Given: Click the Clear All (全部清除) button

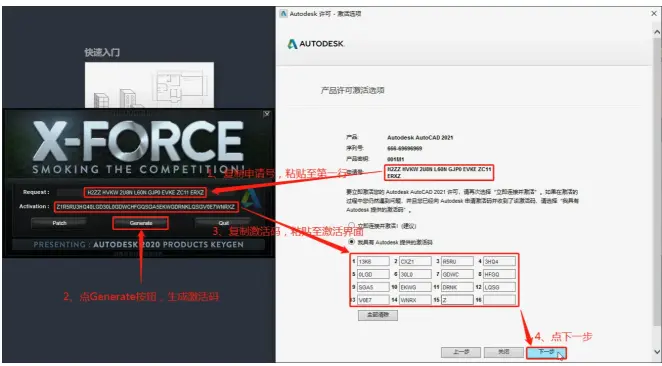Looking at the screenshot, I should pos(377,315).
